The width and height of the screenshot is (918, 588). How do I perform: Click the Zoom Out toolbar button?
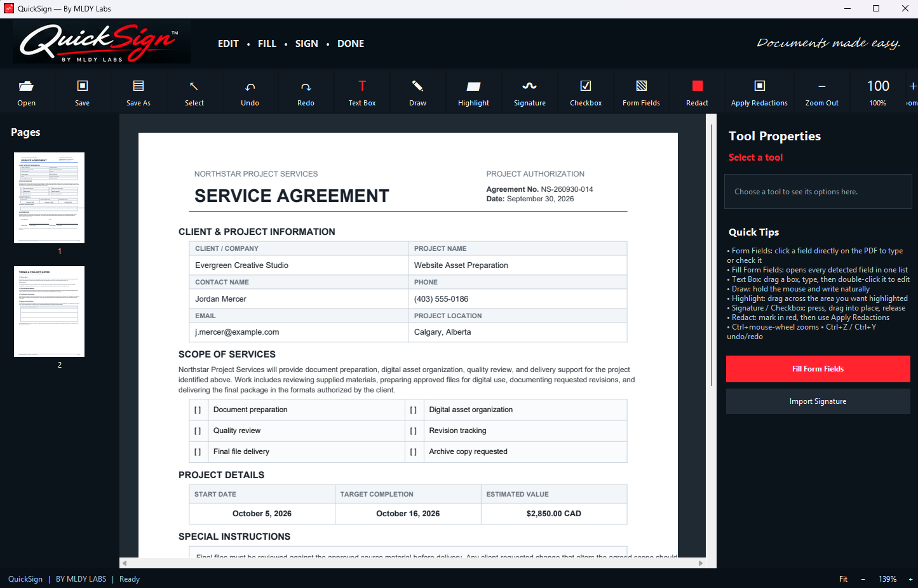tap(822, 91)
